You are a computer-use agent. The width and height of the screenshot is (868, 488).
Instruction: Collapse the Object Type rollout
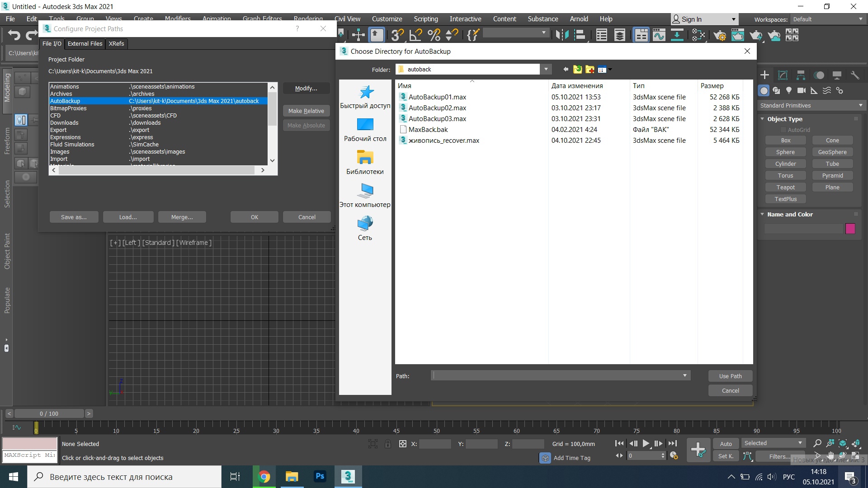coord(762,119)
